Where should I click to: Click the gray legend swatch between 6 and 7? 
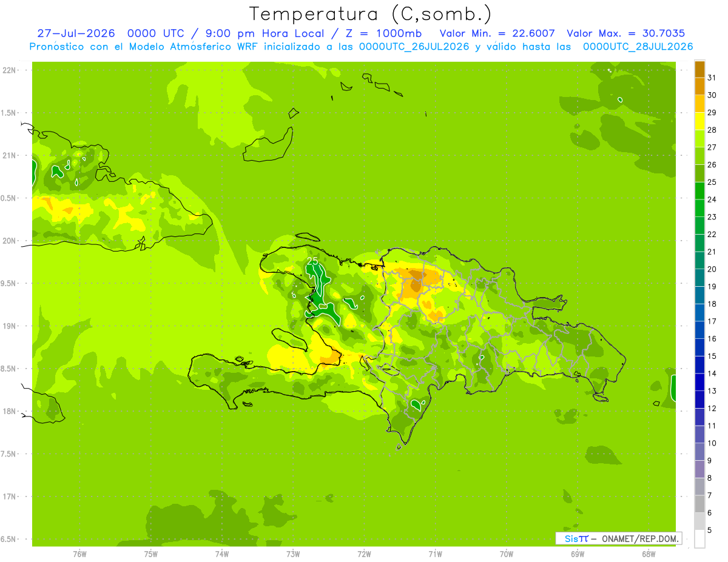point(699,504)
